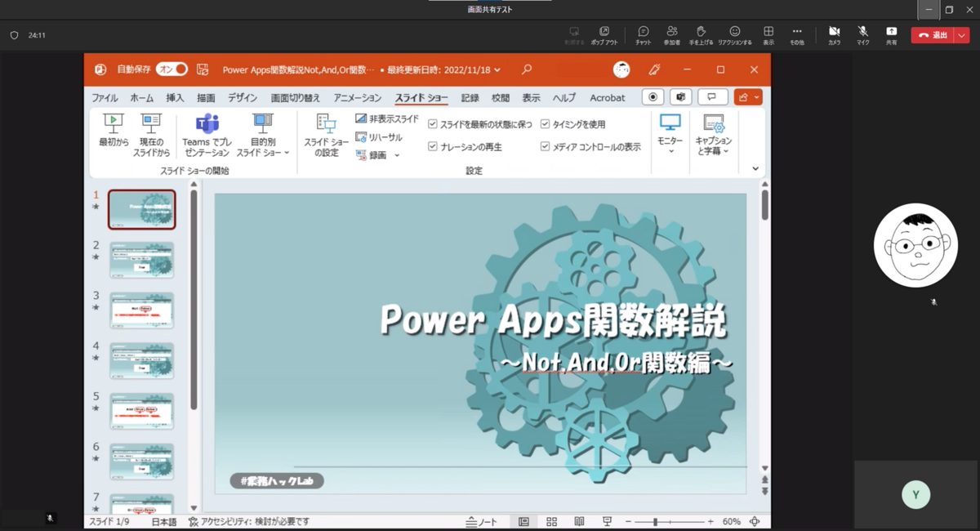Open the Acrobat ribbon tab
Viewport: 980px width, 531px height.
608,98
